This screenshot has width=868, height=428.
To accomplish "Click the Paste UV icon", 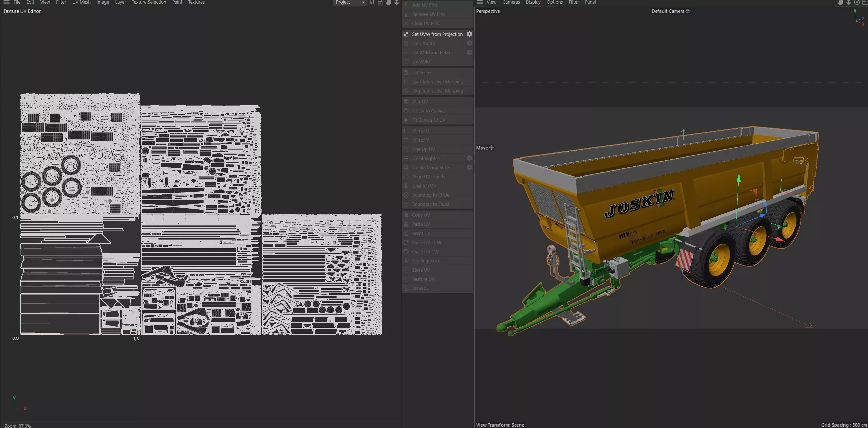I will pyautogui.click(x=406, y=224).
